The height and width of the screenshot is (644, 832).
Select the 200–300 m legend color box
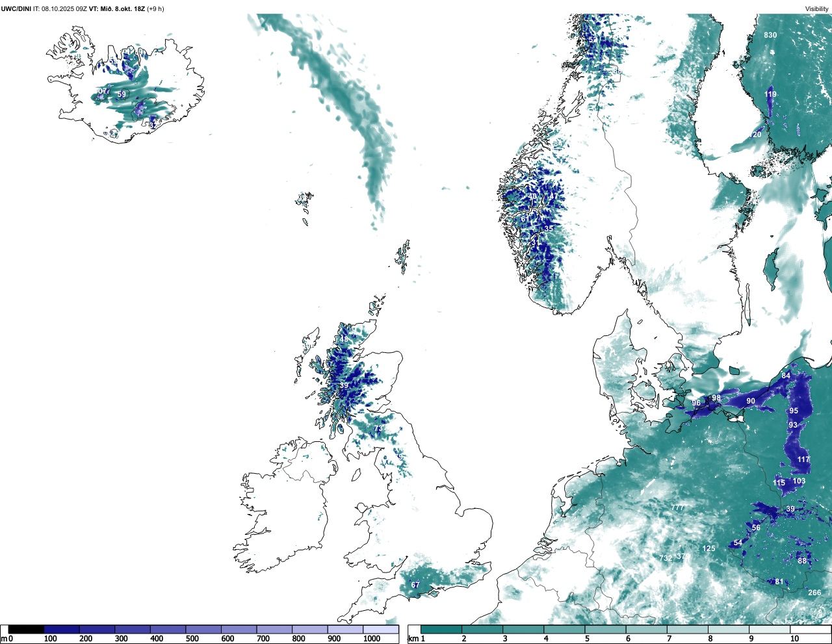pyautogui.click(x=97, y=629)
